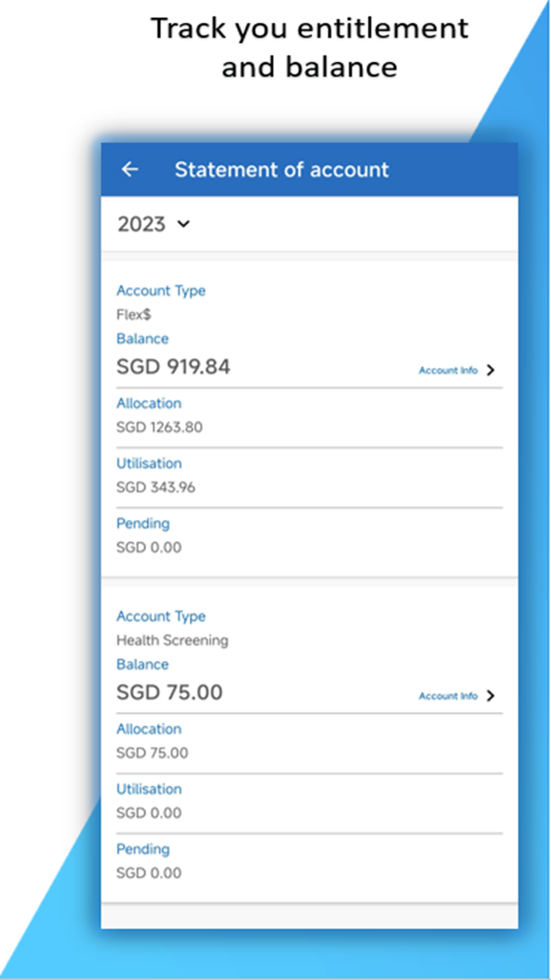Click the SGD 75.00 balance amount
551x980 pixels.
point(168,692)
